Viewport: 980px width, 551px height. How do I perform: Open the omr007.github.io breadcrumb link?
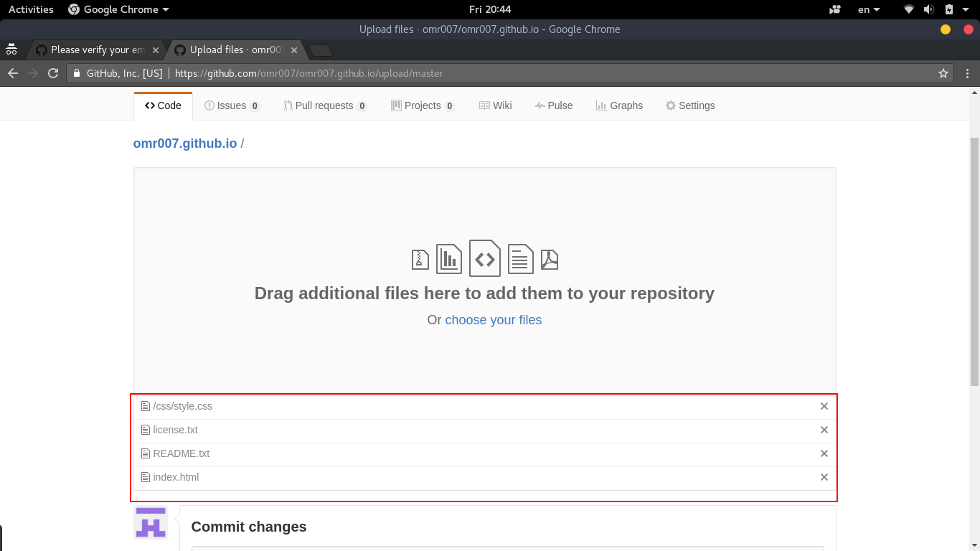(x=185, y=143)
